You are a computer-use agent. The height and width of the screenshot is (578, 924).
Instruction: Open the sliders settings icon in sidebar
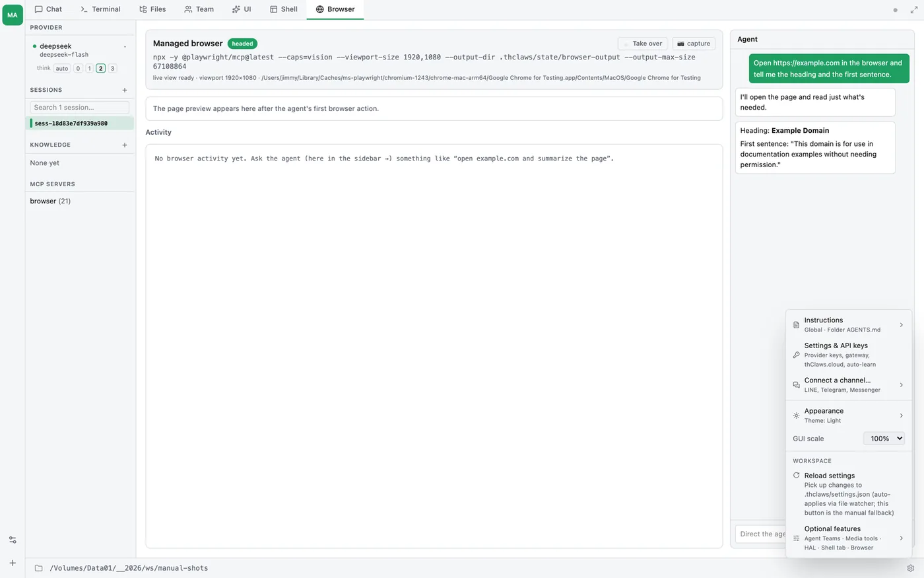tap(13, 540)
